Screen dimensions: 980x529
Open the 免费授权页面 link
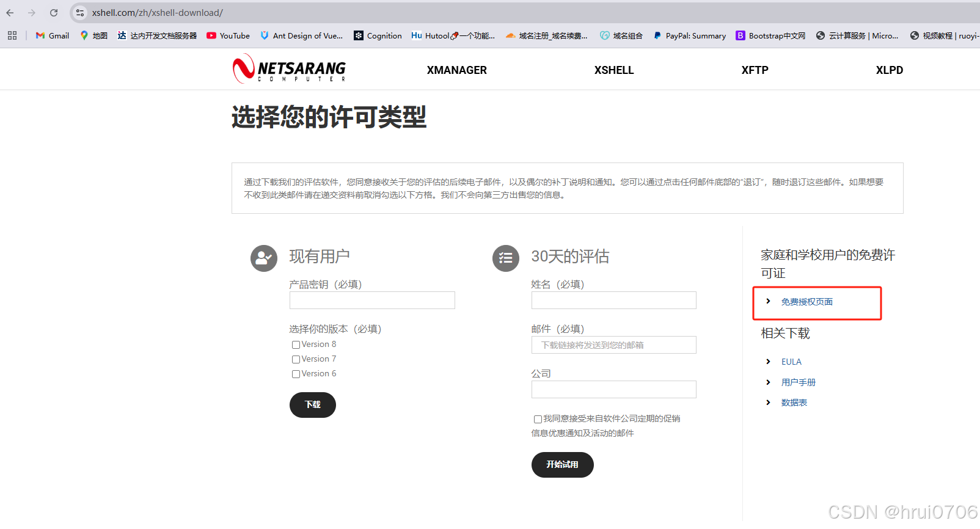(807, 302)
